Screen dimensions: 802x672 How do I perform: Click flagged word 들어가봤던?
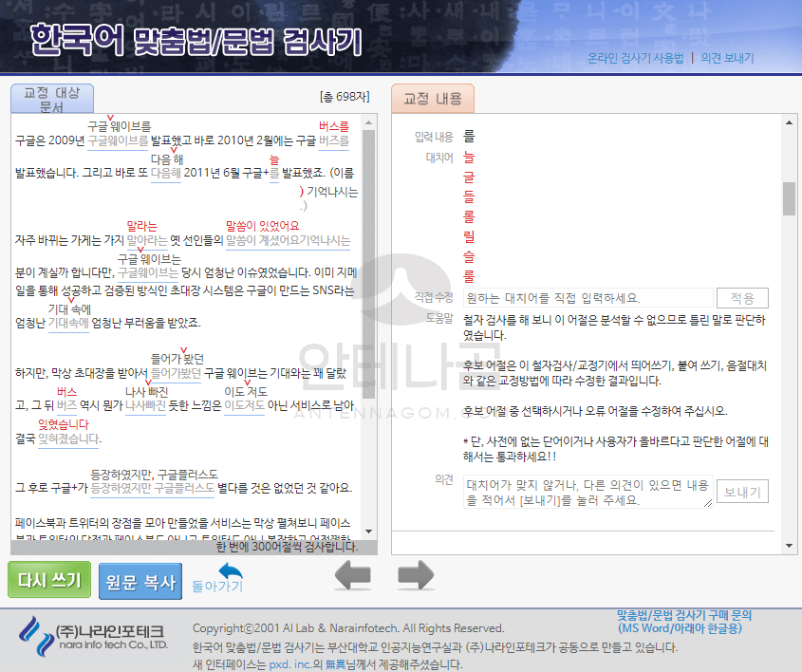tap(176, 373)
